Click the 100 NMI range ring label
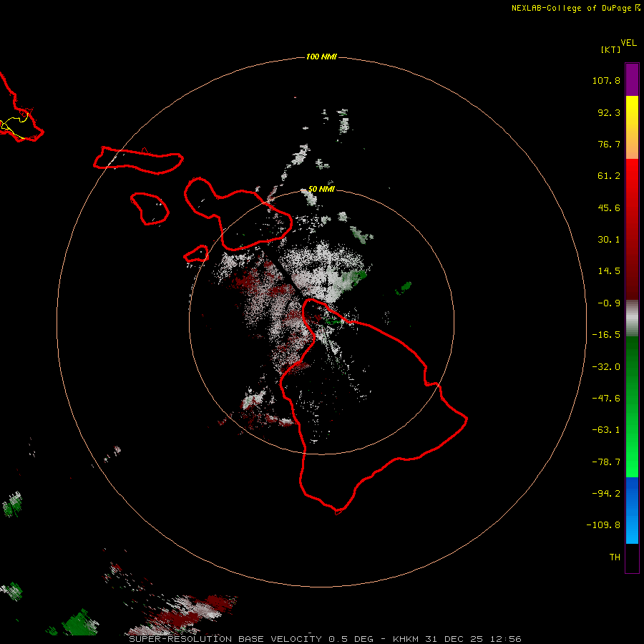The width and height of the screenshot is (644, 644). coord(321,57)
